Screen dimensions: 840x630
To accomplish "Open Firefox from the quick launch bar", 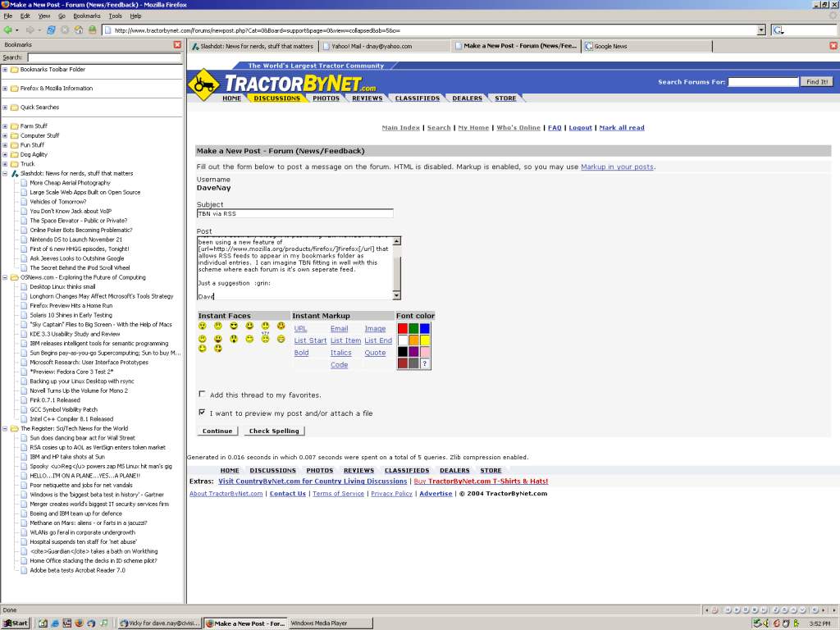I will (79, 623).
